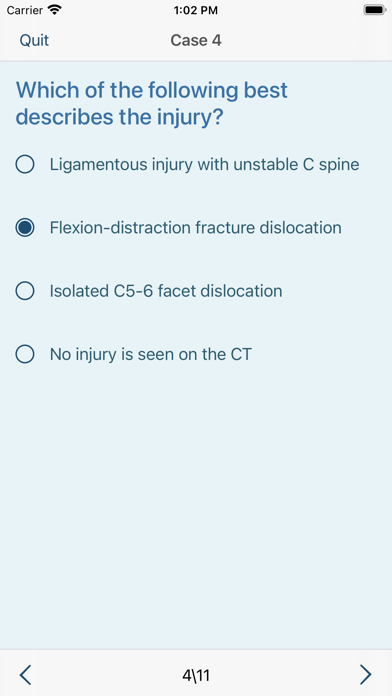This screenshot has width=392, height=696.
Task: Tap the 1:02 PM clock
Action: point(196,10)
